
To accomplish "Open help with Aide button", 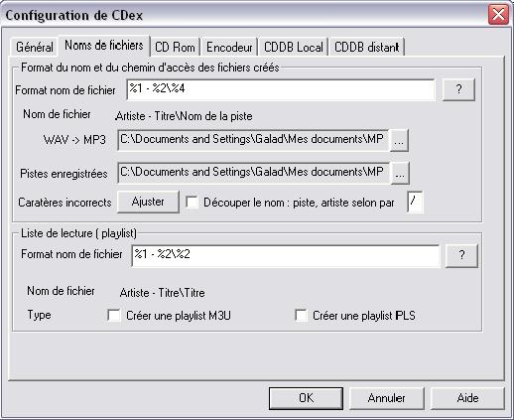I will point(467,398).
